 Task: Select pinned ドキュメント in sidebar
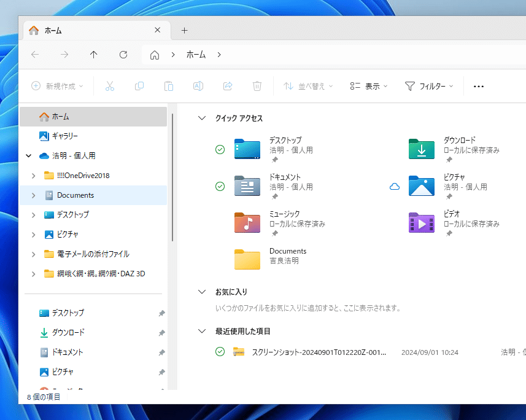(x=93, y=352)
